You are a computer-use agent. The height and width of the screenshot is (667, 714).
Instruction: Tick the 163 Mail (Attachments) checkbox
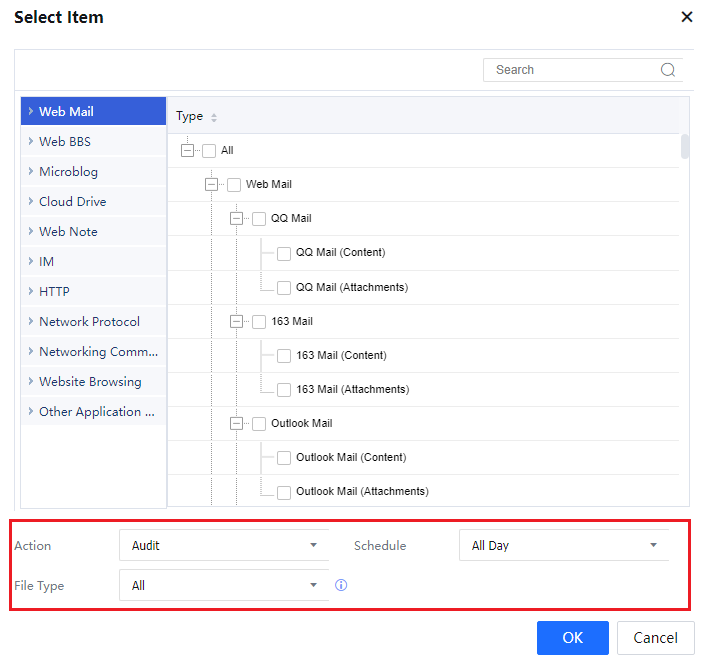(x=284, y=390)
